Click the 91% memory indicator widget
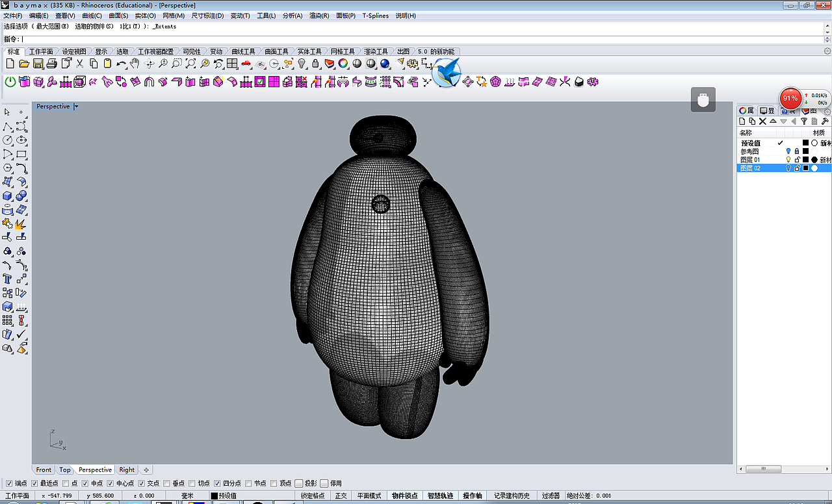The image size is (832, 504). pyautogui.click(x=790, y=99)
